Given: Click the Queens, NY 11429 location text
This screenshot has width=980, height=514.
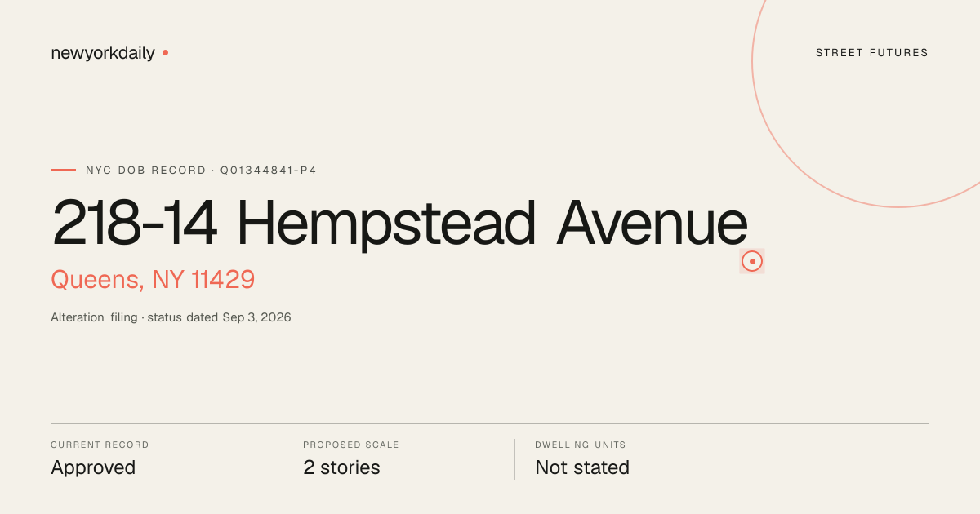Looking at the screenshot, I should pyautogui.click(x=153, y=280).
